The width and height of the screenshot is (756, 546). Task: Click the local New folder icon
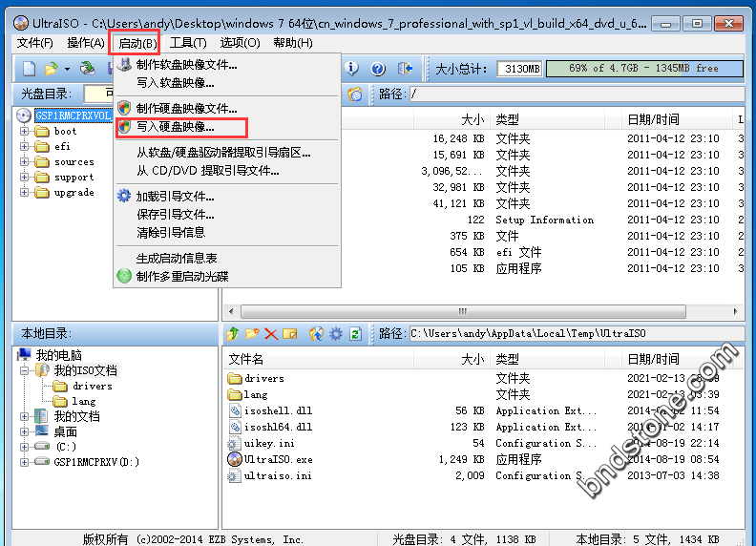click(252, 333)
